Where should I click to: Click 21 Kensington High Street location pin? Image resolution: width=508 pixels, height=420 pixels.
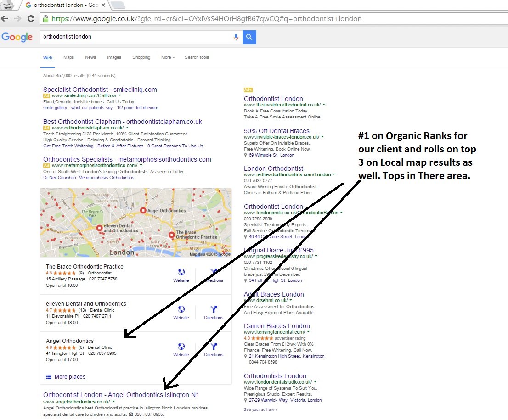click(245, 356)
